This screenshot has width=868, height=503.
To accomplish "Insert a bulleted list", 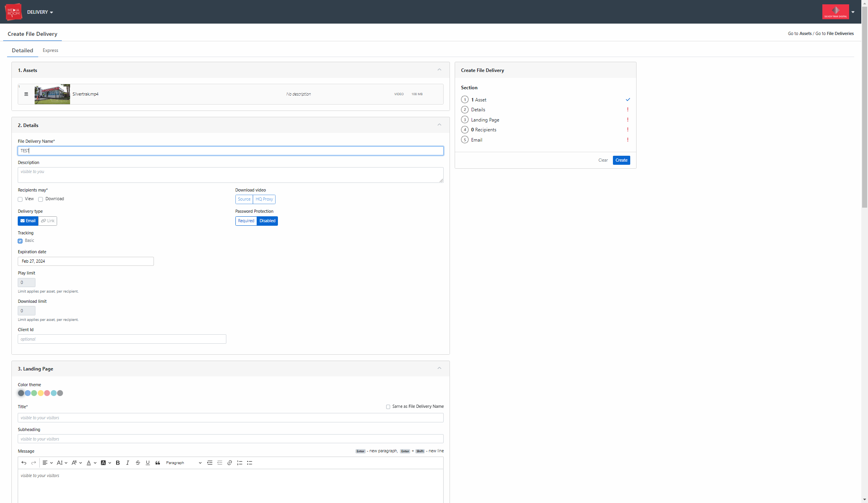I will point(250,463).
